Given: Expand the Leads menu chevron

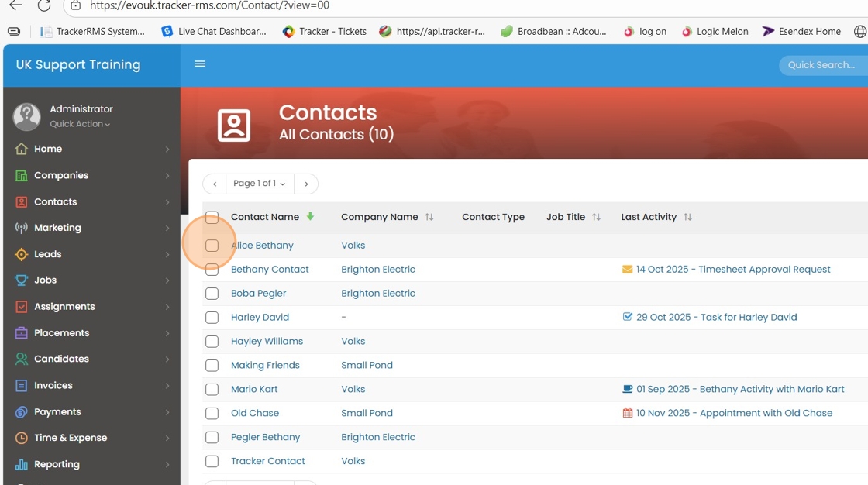Looking at the screenshot, I should coord(167,255).
